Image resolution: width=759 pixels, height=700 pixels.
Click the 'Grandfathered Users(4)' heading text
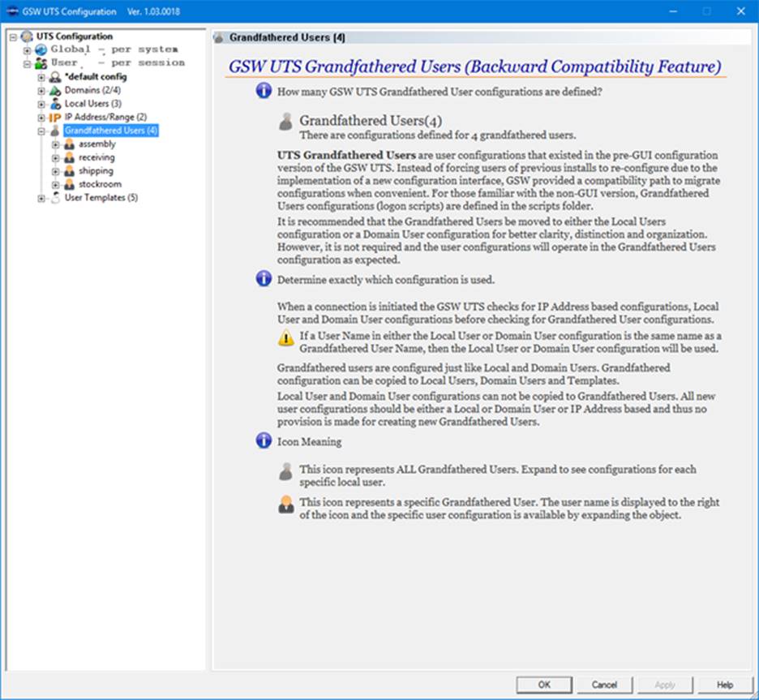371,120
